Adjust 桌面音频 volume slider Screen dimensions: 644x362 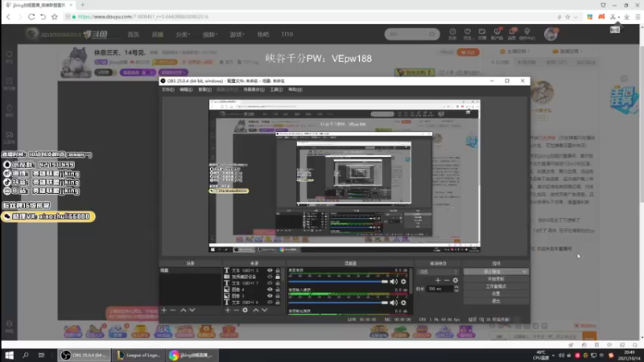[338, 282]
